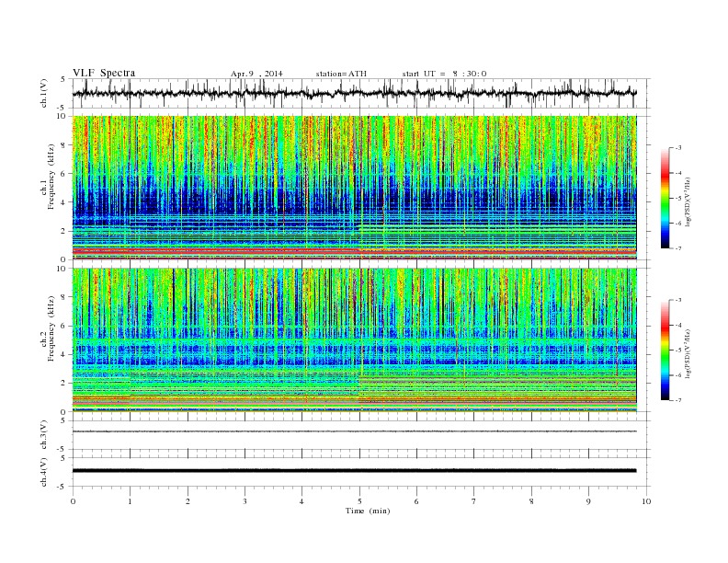Click the ch.1(V) waveform trace panel
728x563 pixels.
tap(361, 93)
